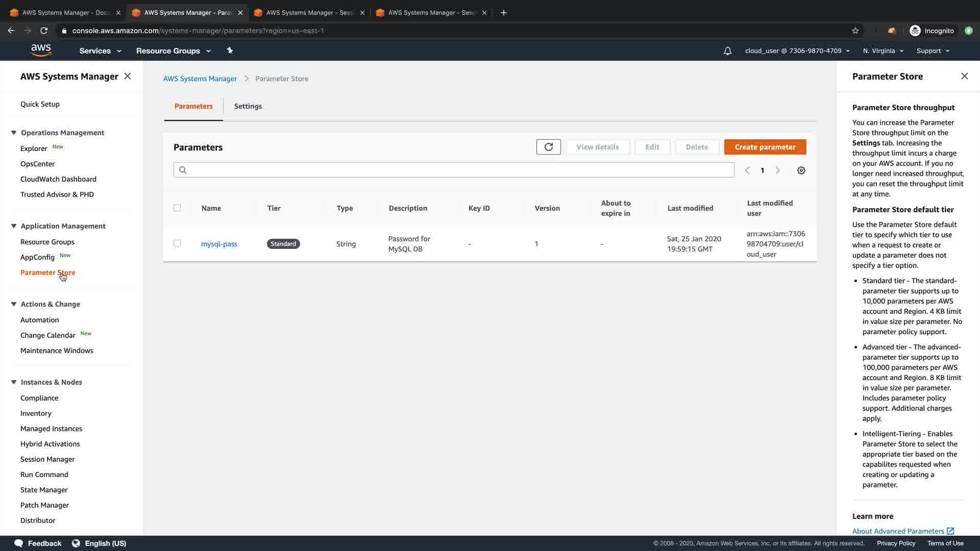The image size is (980, 551).
Task: Click the notifications bell icon
Action: tap(727, 51)
